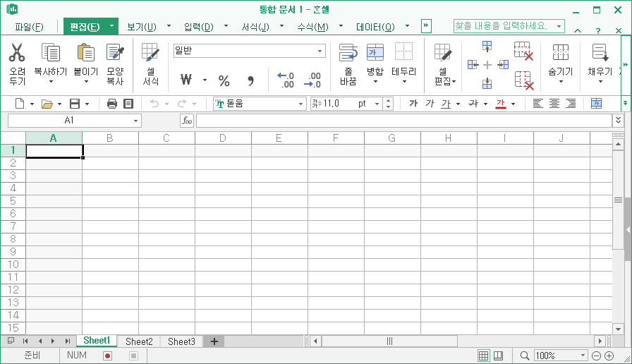Zoom in with plus button
Viewport: 632px width, 364px height.
pos(609,356)
